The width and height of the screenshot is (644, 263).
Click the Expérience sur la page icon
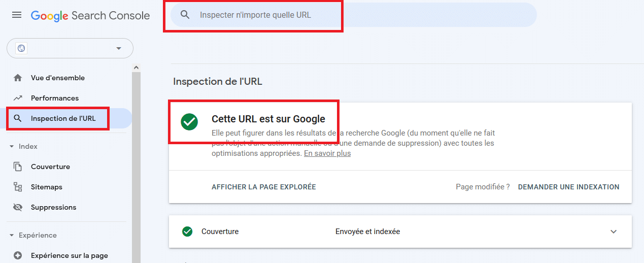point(18,255)
